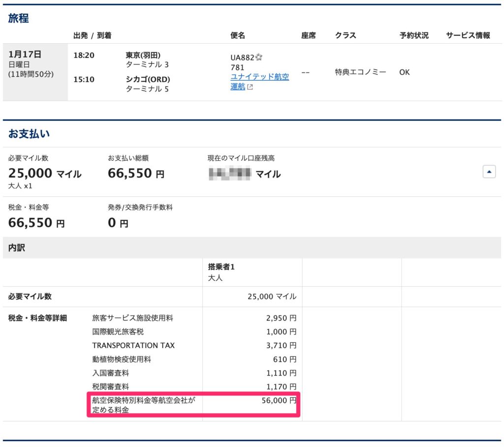504x447 pixels.
Task: Click the 66,550 円 under 税金・料金等
Action: point(36,223)
